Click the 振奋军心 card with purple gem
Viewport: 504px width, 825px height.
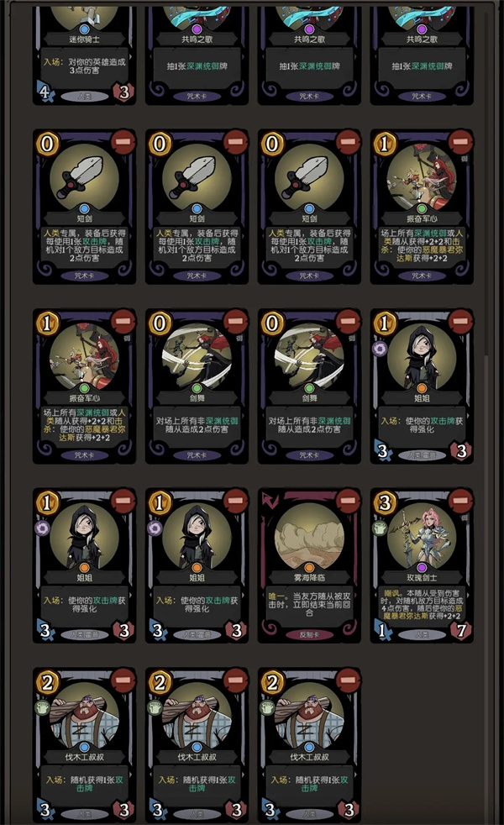(422, 207)
